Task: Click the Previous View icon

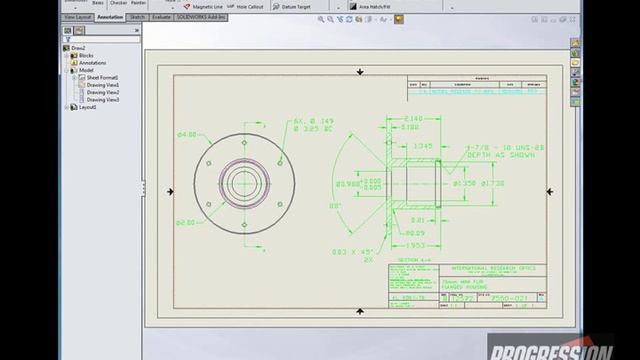Action: (340, 19)
